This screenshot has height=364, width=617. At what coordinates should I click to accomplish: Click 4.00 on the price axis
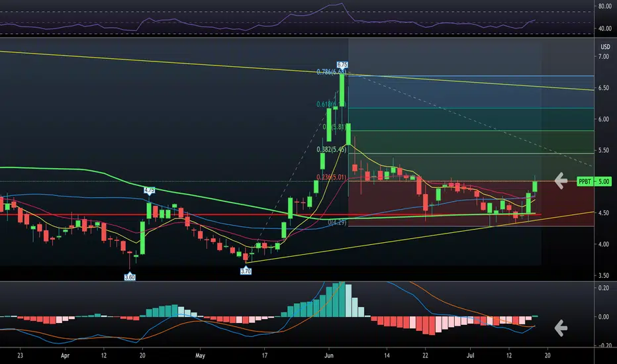click(604, 244)
